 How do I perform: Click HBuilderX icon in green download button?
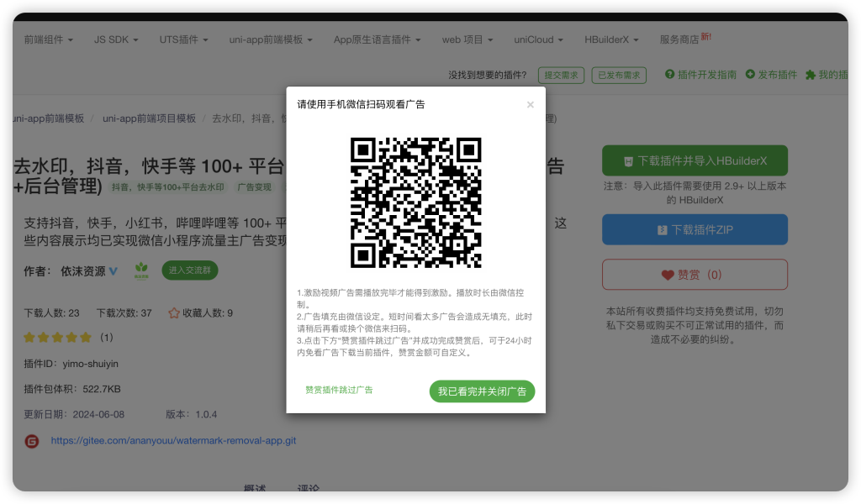628,161
